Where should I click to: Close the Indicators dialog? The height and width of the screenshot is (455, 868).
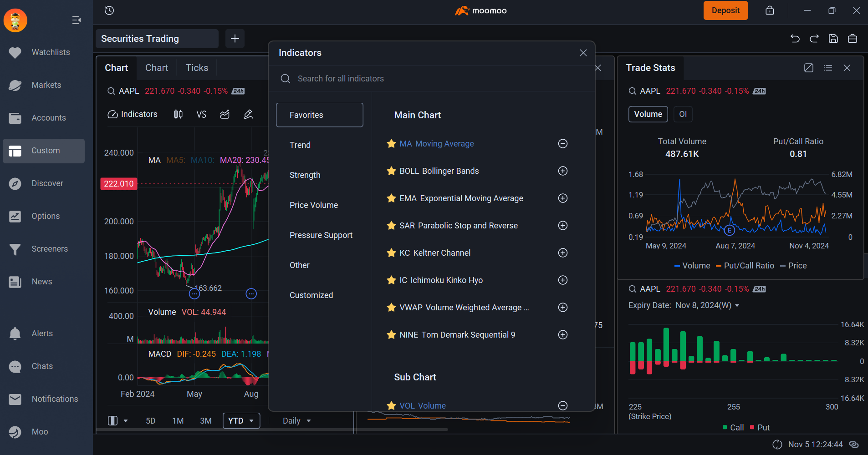click(583, 53)
